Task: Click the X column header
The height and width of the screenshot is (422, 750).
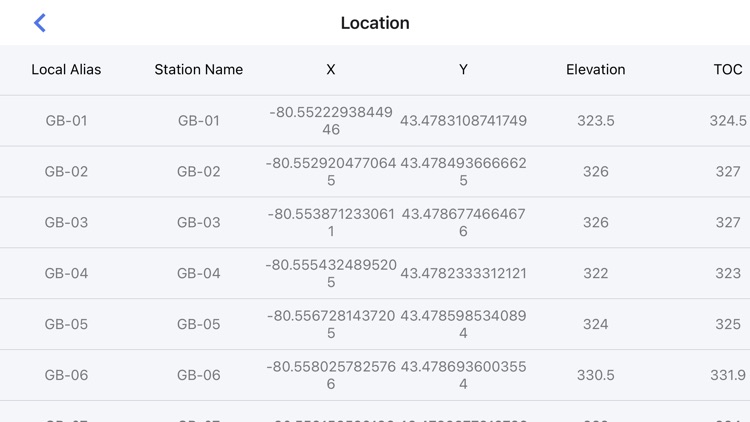Action: click(x=331, y=70)
